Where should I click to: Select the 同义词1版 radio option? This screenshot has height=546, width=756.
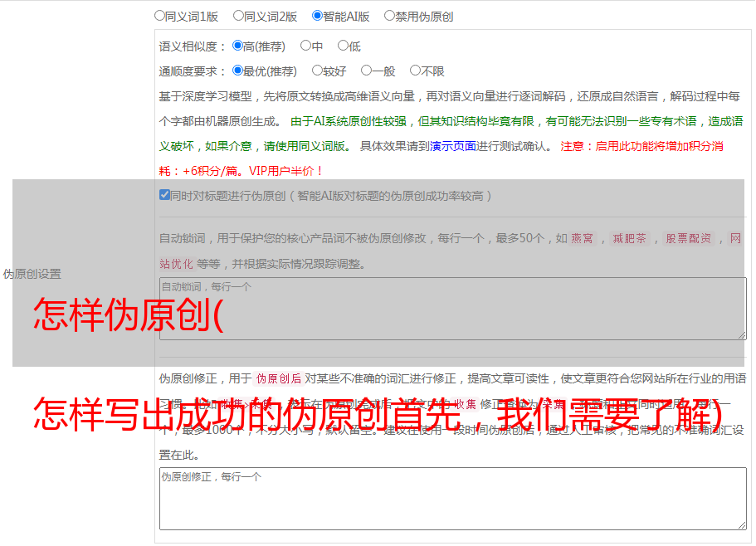coord(159,16)
